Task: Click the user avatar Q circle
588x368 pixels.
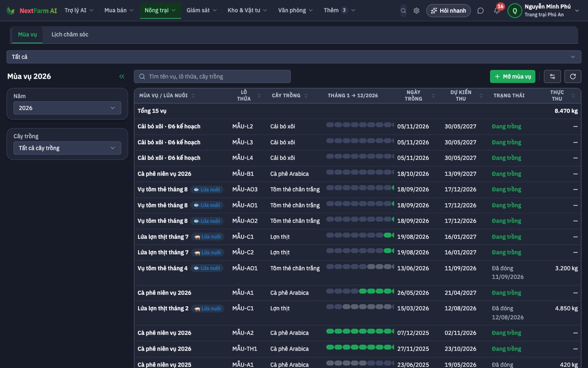Action: click(x=514, y=11)
